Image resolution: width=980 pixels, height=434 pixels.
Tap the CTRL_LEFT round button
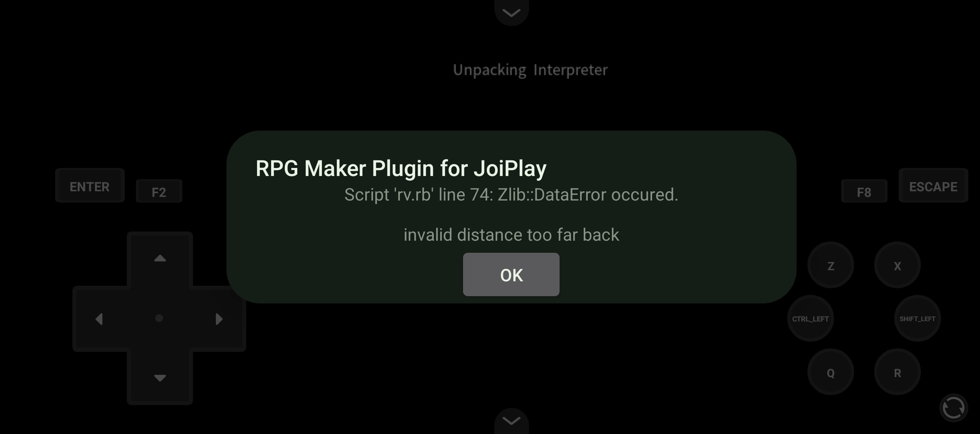coord(811,319)
